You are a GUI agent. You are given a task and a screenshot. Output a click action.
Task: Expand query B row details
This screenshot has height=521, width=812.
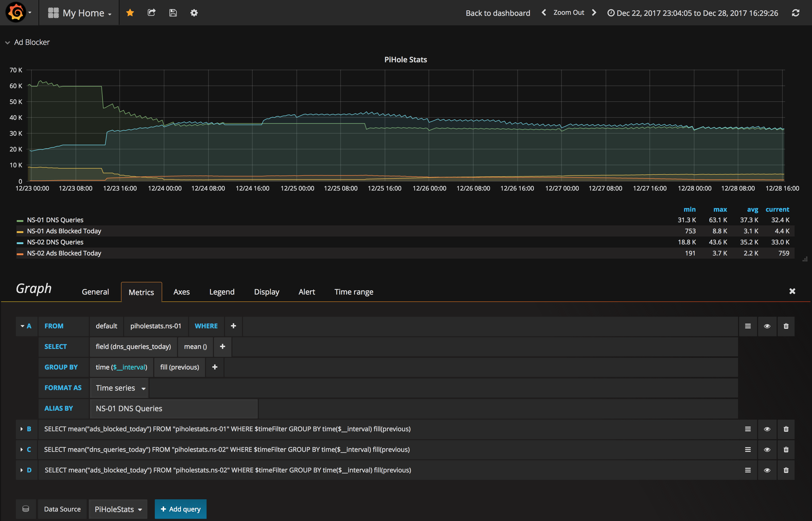point(21,429)
